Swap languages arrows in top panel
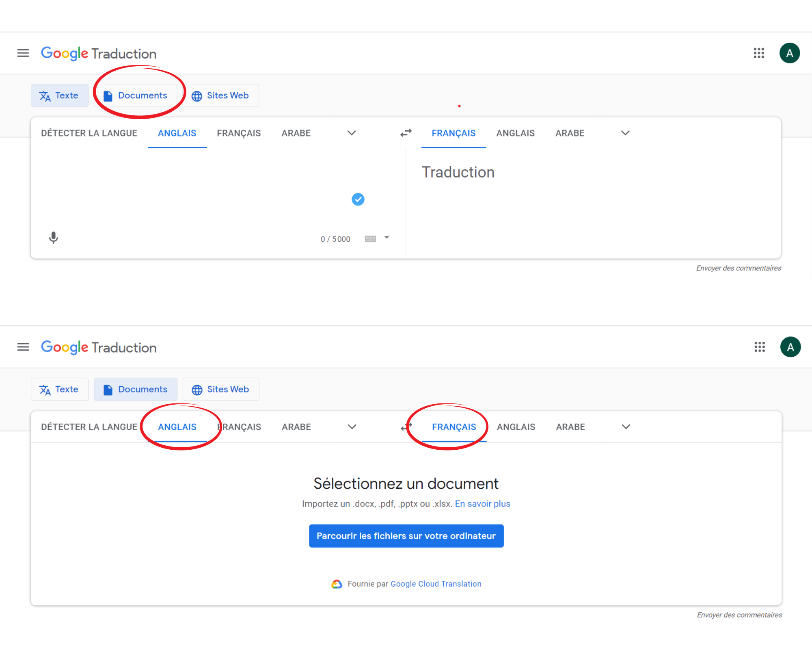The height and width of the screenshot is (650, 812). click(x=406, y=133)
